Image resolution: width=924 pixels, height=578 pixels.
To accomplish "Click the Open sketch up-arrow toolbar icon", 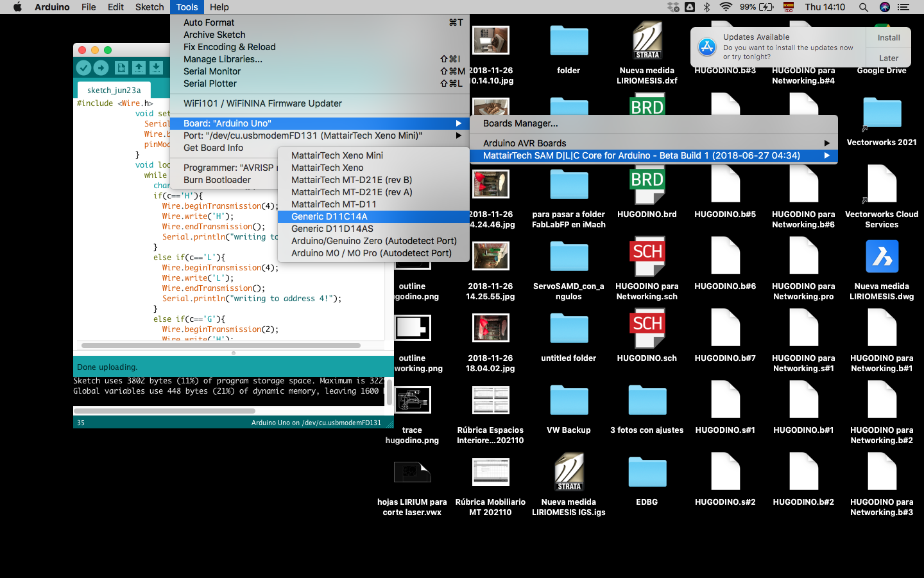I will 139,67.
